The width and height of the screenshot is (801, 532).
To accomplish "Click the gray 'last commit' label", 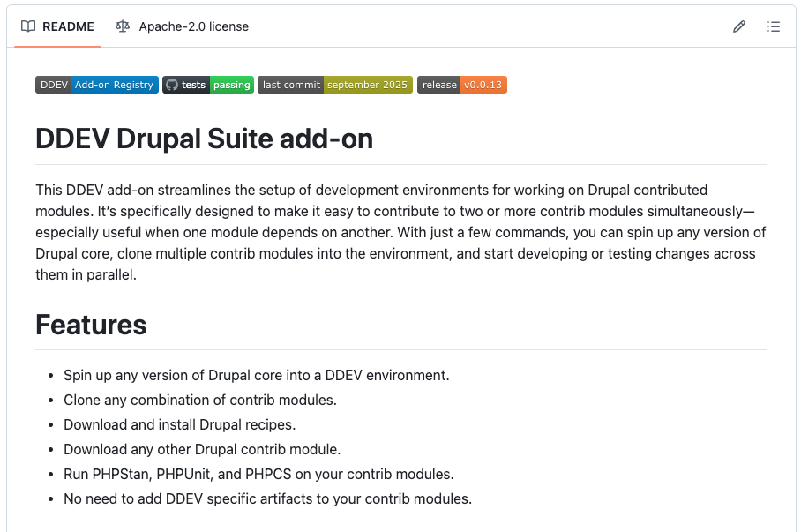I will (x=290, y=84).
